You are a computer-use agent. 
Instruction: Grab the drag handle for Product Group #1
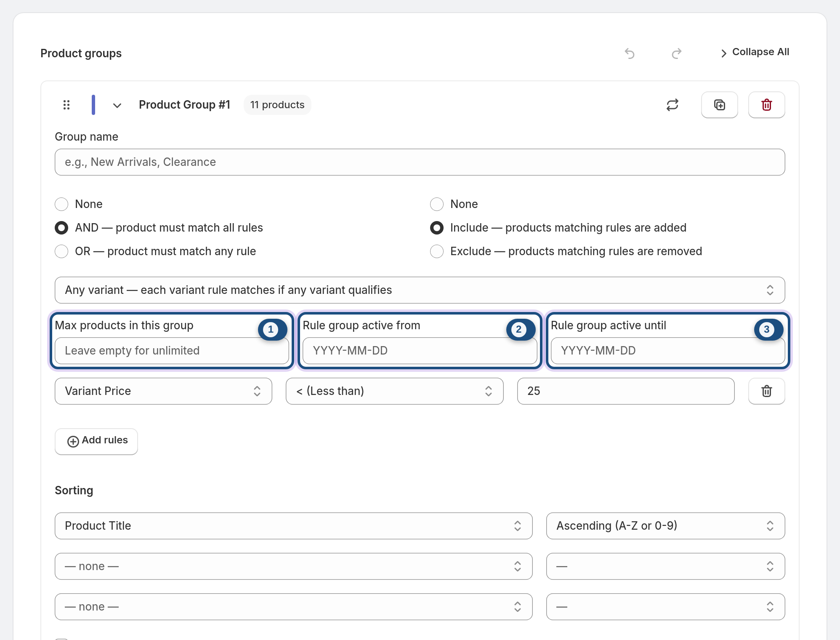click(66, 105)
